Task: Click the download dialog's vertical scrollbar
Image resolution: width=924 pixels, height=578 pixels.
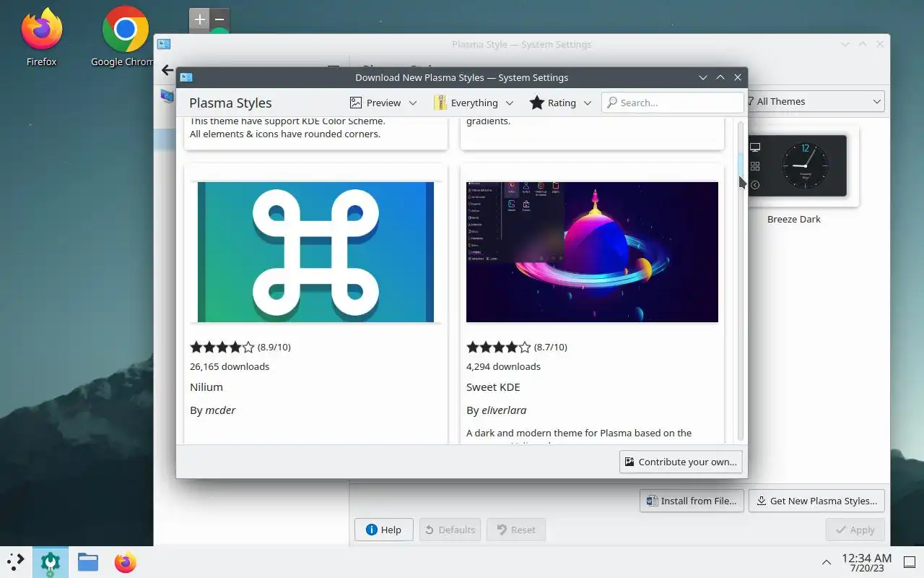Action: click(x=741, y=282)
